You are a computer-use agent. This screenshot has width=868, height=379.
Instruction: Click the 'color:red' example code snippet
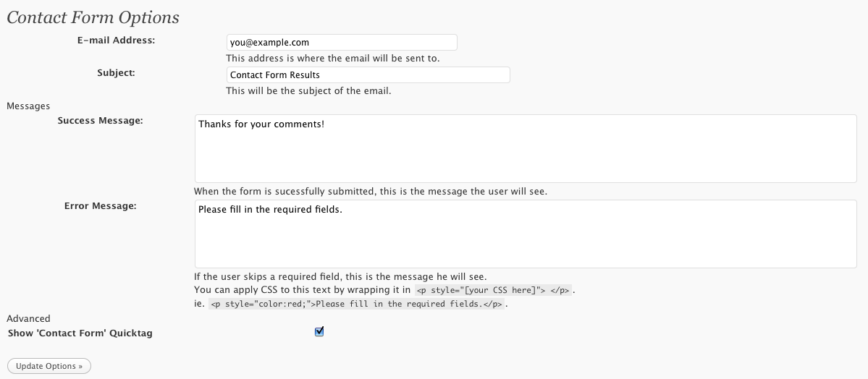pyautogui.click(x=356, y=305)
